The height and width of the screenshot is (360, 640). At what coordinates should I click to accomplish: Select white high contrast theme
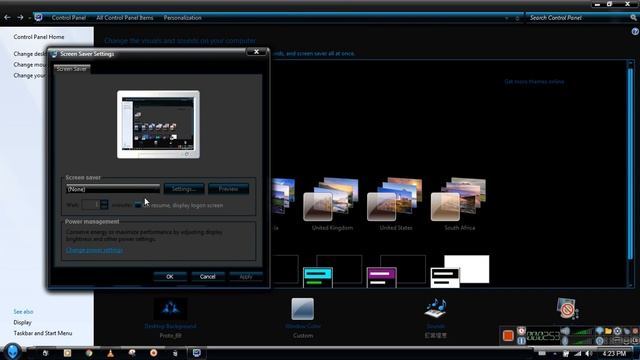tap(460, 271)
